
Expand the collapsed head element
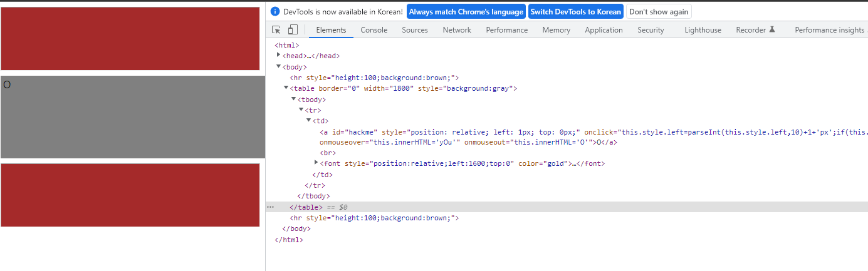tap(279, 55)
